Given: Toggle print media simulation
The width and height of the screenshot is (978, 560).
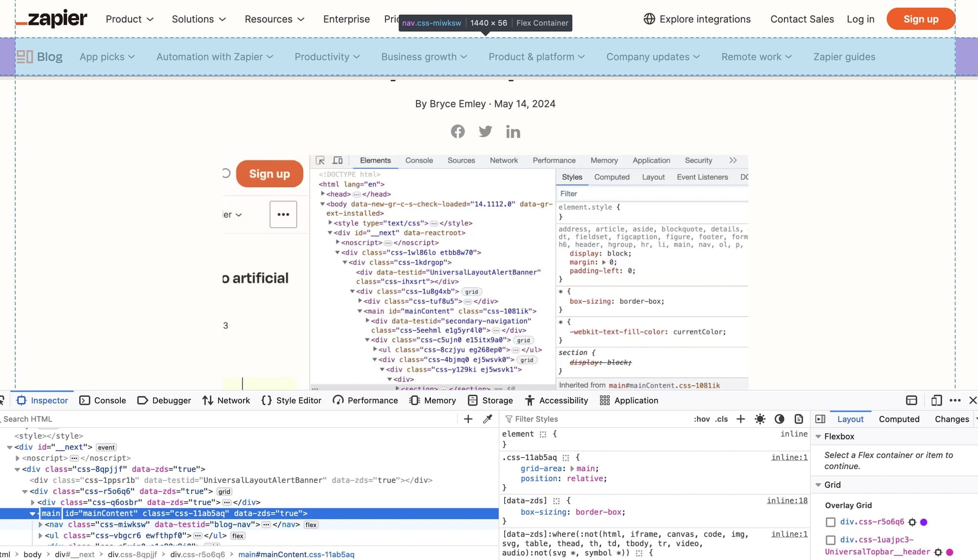Looking at the screenshot, I should [x=799, y=419].
